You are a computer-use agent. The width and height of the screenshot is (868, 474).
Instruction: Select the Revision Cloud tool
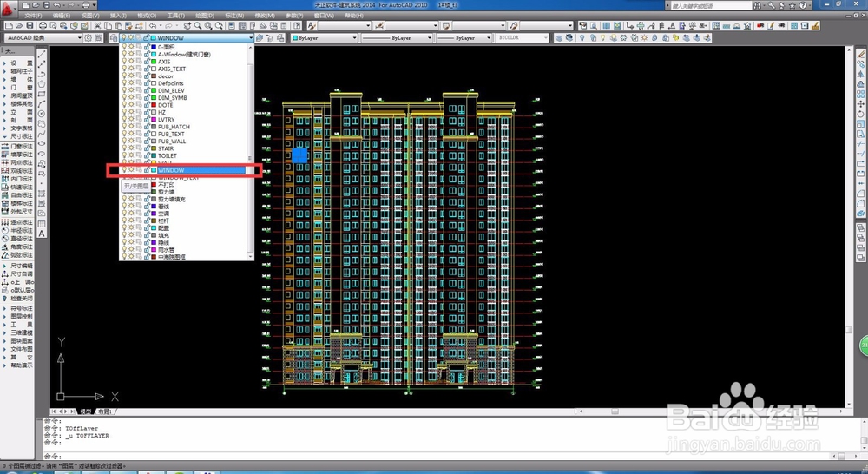click(x=42, y=124)
